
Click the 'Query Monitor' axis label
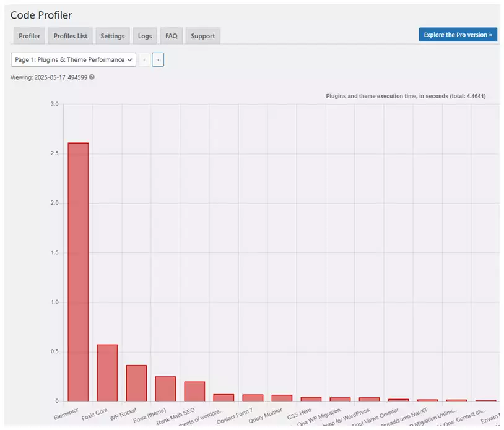[265, 415]
